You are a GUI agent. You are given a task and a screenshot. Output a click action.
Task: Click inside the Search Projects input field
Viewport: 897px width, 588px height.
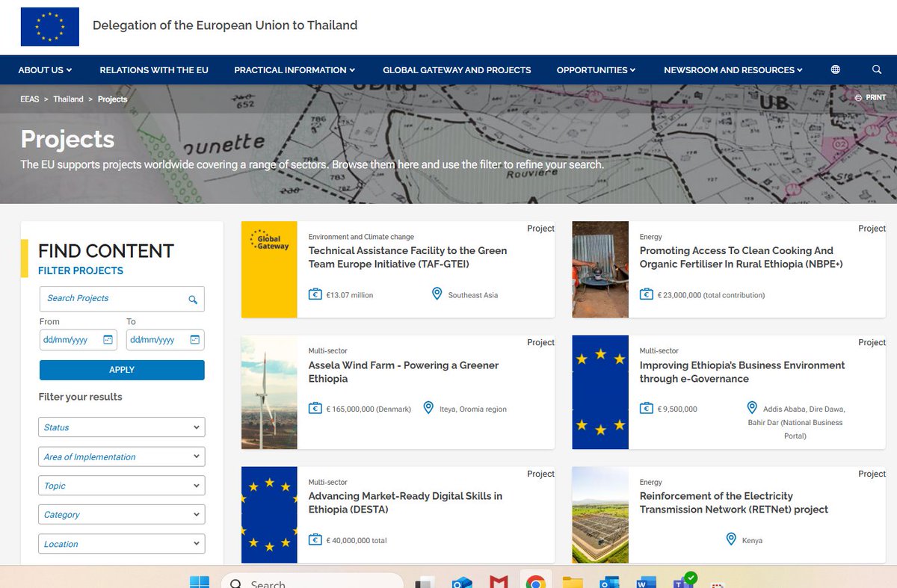coord(112,298)
